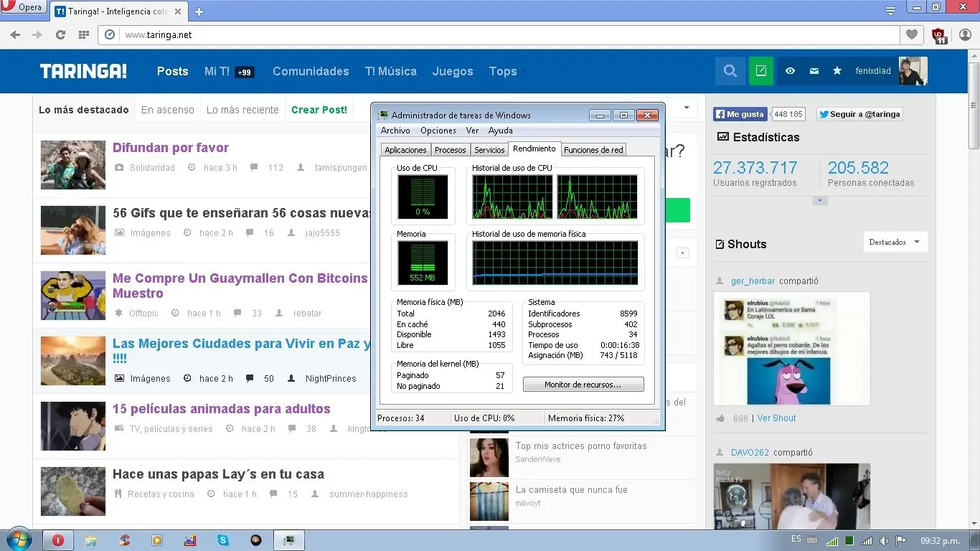Open the Taringa search icon
This screenshot has height=551, width=980.
click(x=730, y=71)
